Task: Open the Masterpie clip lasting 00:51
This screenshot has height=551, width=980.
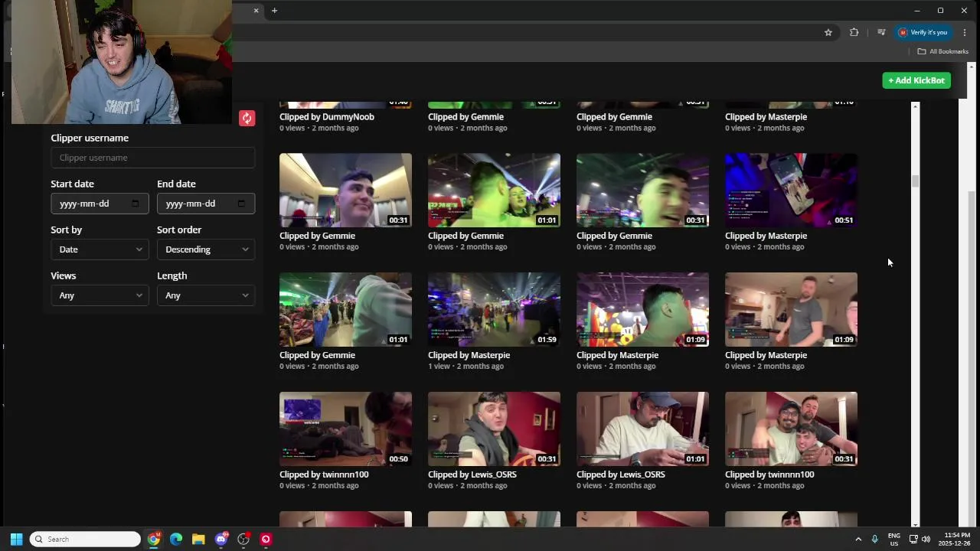Action: [x=791, y=190]
